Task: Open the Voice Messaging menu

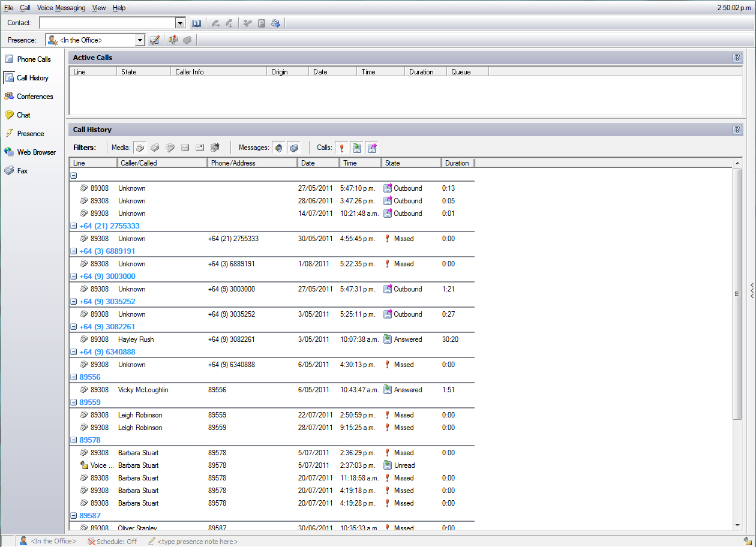Action: (61, 8)
